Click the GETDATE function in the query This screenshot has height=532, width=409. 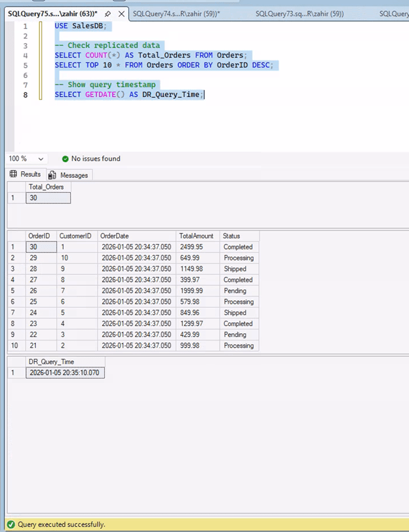[x=101, y=94]
